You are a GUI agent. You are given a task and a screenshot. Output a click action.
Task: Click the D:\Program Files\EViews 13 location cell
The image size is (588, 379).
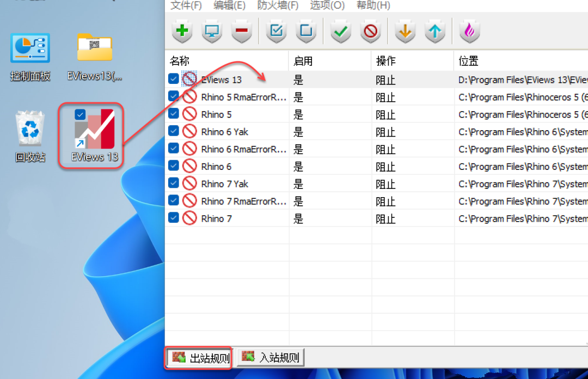[523, 80]
